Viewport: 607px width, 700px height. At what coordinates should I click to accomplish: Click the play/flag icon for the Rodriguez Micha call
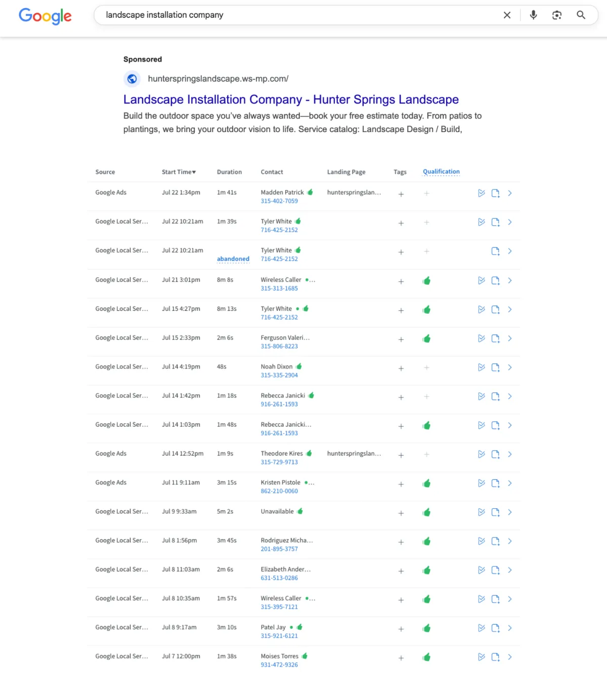[482, 541]
